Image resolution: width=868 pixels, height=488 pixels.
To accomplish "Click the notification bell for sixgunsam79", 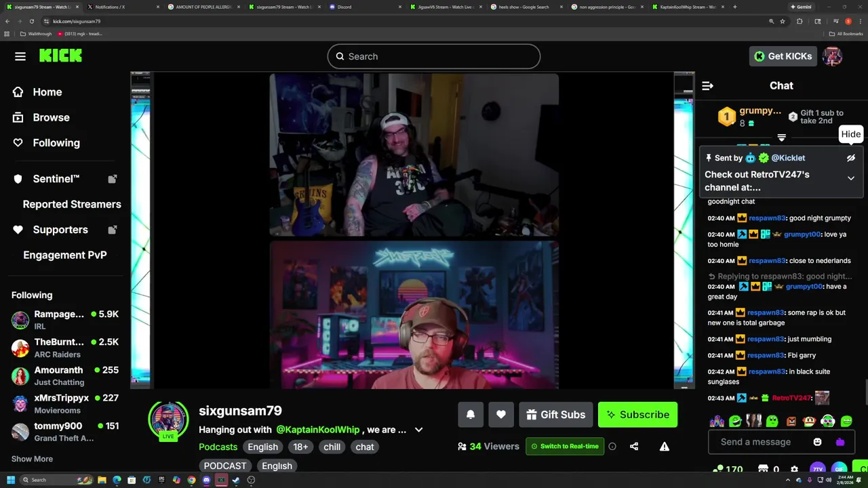I will click(471, 415).
